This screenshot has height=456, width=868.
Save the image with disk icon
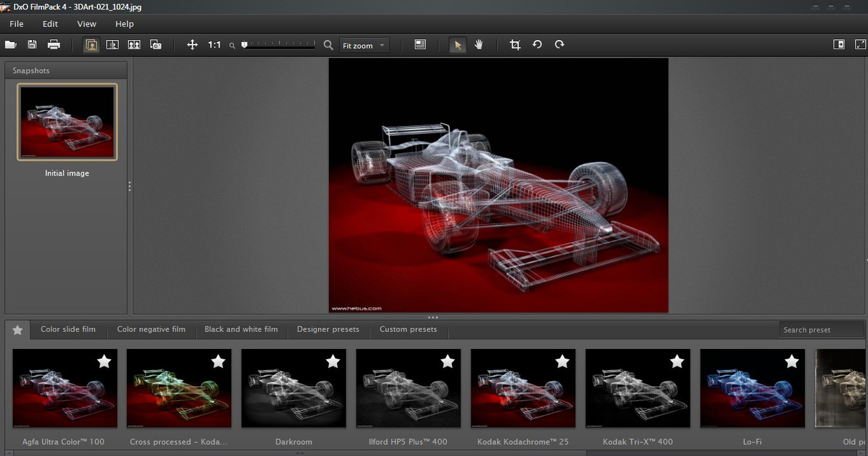coord(32,45)
